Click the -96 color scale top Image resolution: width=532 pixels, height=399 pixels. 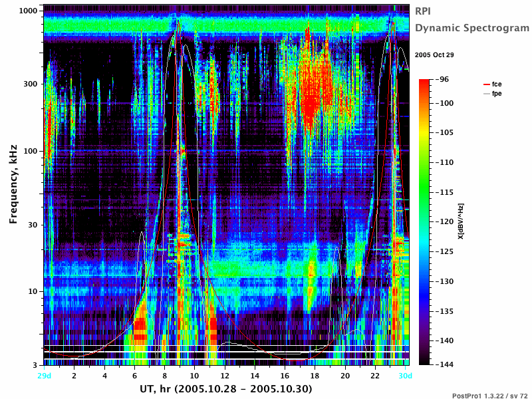tap(442, 79)
